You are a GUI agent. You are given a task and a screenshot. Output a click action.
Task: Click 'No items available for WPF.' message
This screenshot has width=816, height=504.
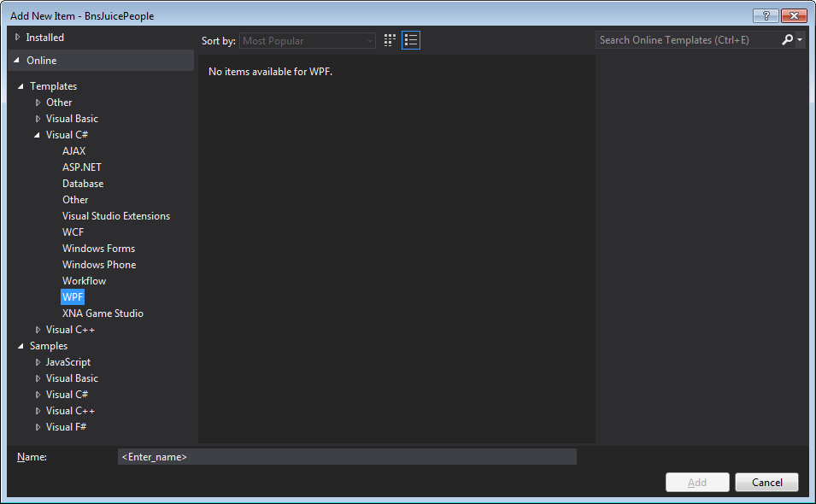270,72
